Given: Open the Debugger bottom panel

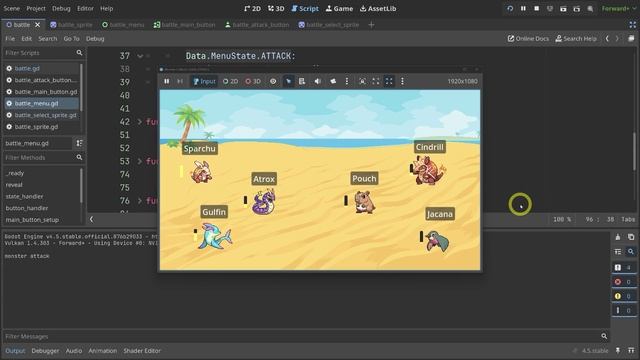Looking at the screenshot, I should 45,351.
